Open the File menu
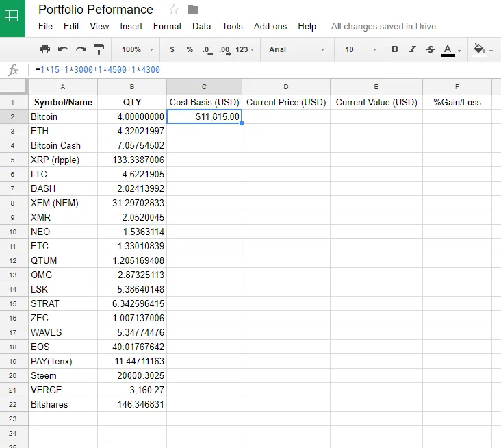501x448 pixels. click(x=45, y=26)
